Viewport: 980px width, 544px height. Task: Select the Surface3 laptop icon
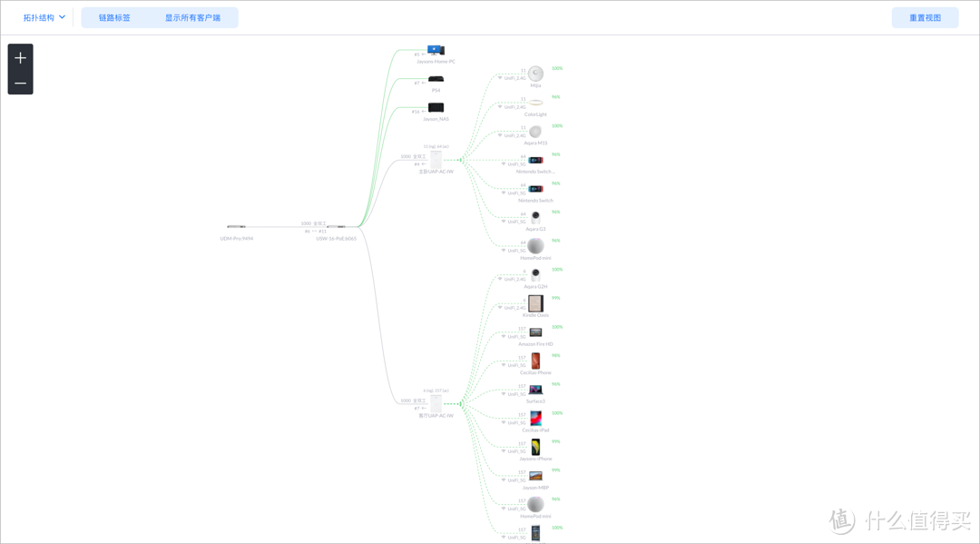point(535,391)
